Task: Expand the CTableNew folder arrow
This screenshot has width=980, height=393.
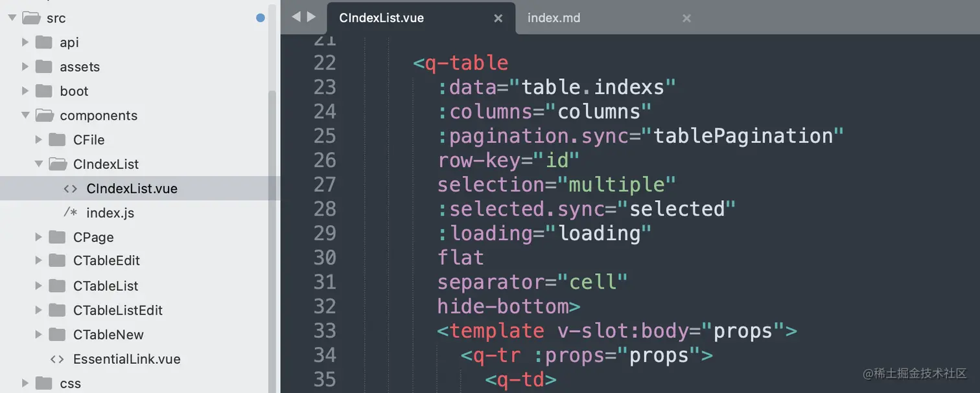Action: point(39,335)
